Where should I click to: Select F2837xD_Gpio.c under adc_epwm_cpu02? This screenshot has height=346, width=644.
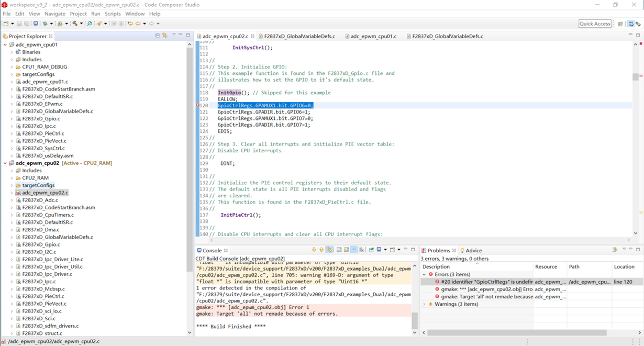click(41, 244)
